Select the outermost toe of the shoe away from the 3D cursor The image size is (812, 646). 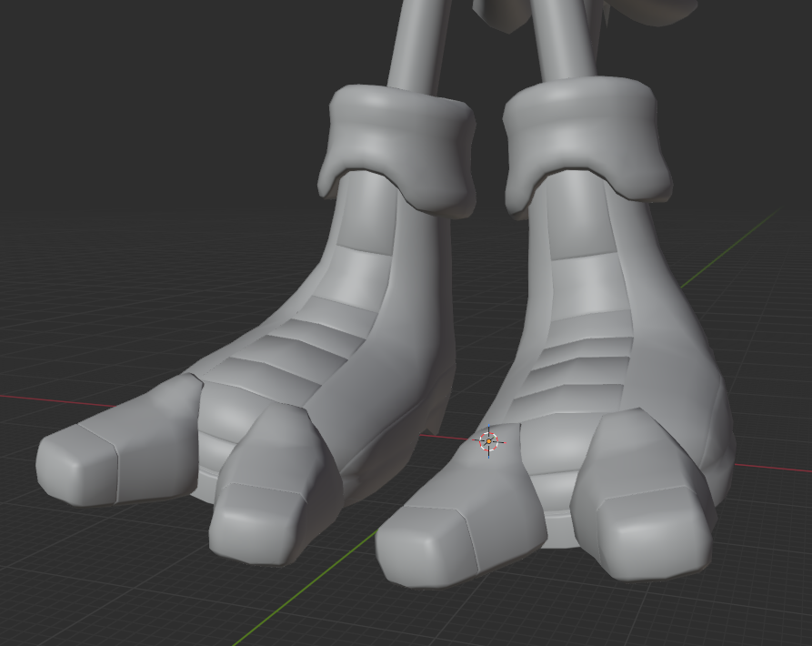pos(118,441)
